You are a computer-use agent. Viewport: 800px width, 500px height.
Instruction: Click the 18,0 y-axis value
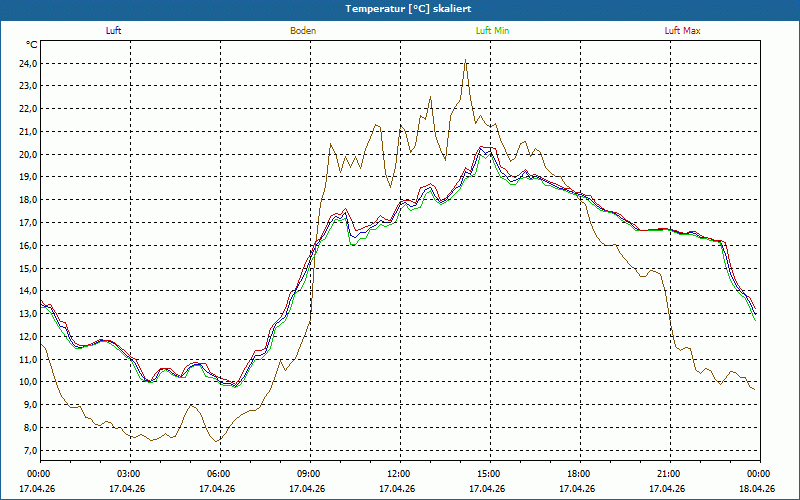pyautogui.click(x=28, y=200)
